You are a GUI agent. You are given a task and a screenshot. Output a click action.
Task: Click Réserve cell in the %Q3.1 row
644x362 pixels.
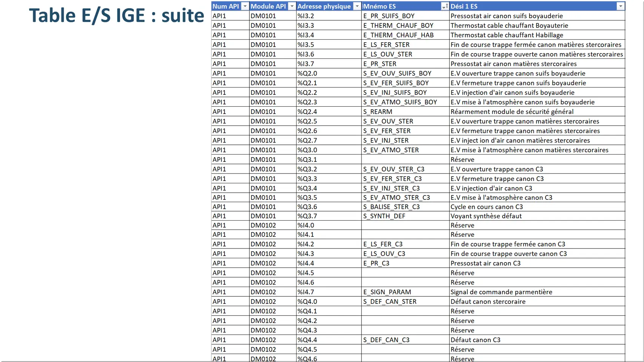537,160
